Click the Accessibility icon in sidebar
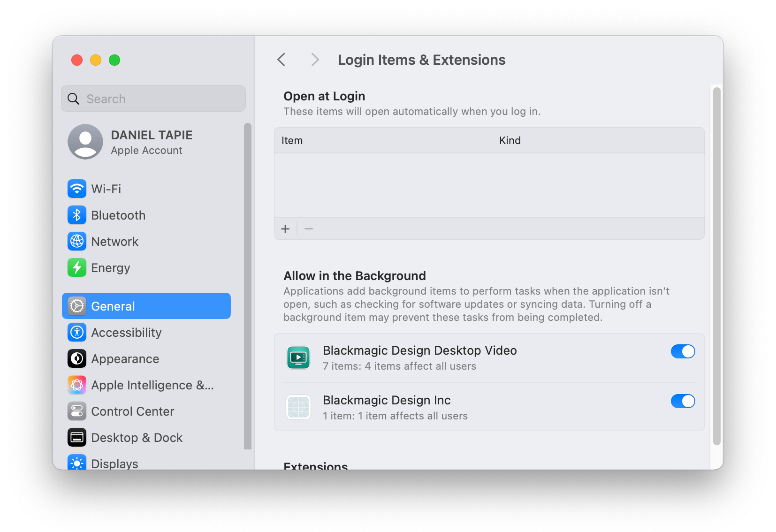This screenshot has height=532, width=776. (x=77, y=332)
